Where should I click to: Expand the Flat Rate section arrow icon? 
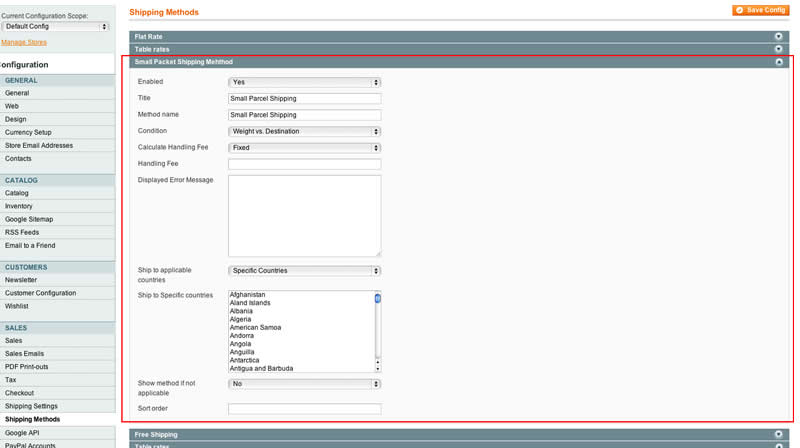[x=778, y=37]
